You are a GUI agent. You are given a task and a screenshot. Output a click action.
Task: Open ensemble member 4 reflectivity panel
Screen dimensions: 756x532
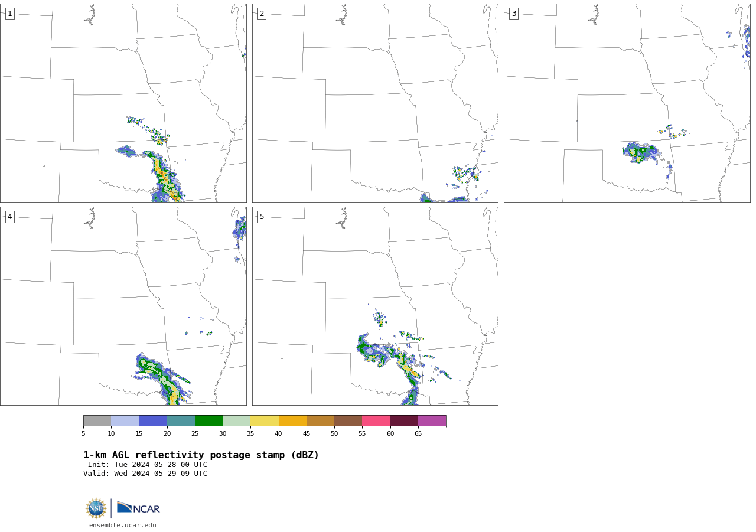click(x=123, y=306)
